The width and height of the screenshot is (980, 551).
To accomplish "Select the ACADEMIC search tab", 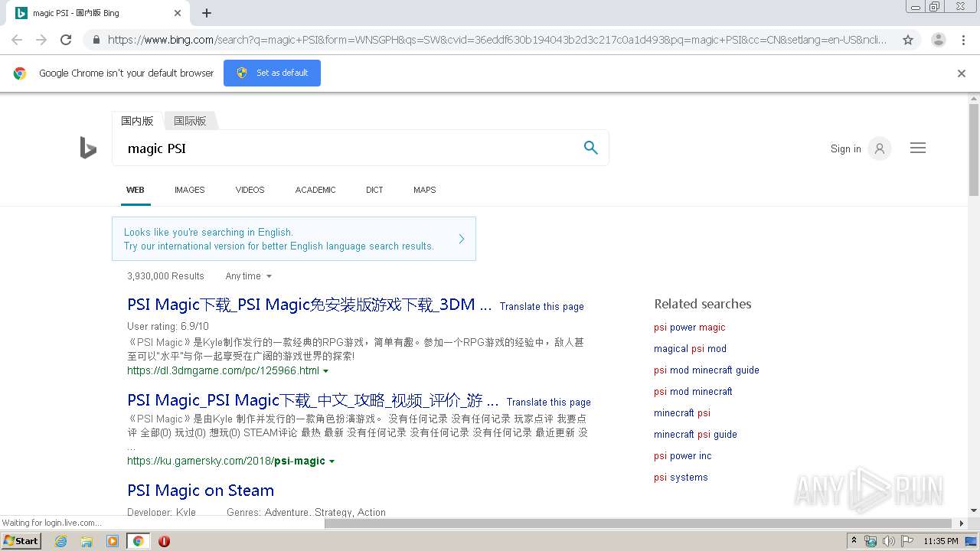I will pos(315,190).
